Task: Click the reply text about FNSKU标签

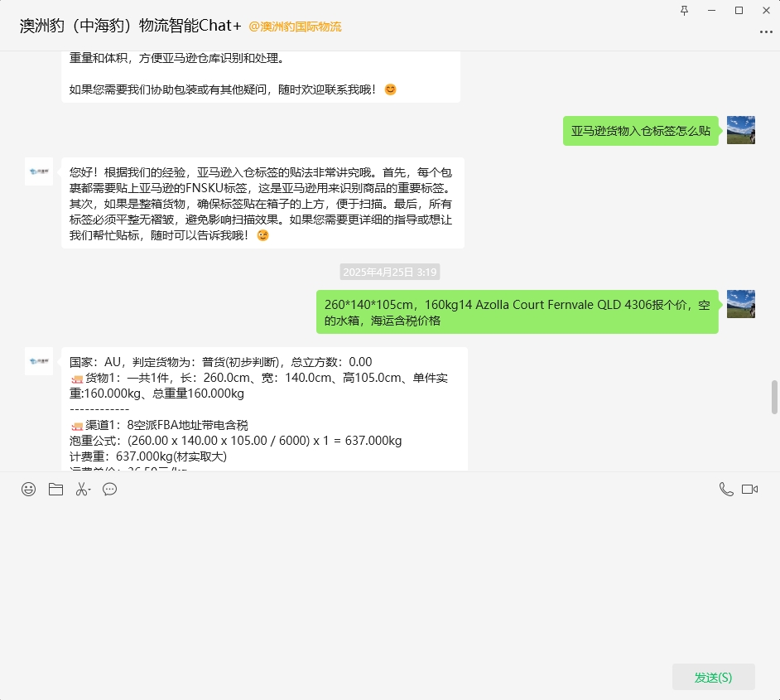Action: pos(262,204)
